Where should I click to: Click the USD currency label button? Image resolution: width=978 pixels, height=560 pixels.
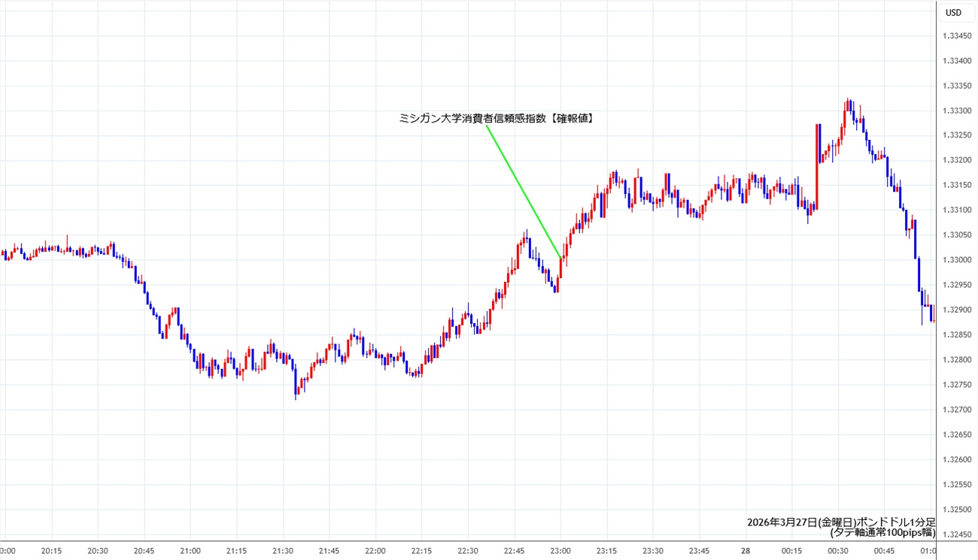pos(953,12)
